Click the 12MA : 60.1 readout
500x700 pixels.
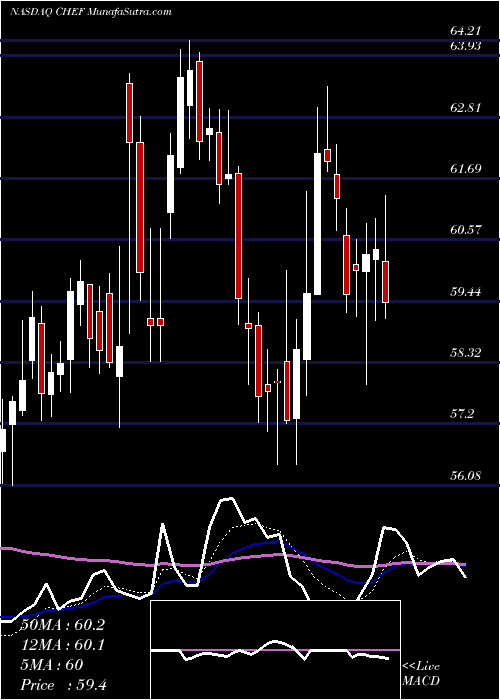(63, 645)
